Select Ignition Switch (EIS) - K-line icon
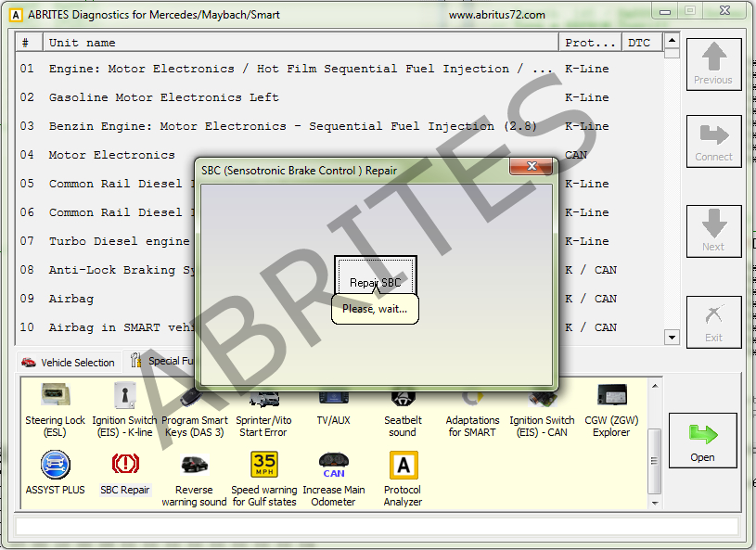 click(125, 410)
